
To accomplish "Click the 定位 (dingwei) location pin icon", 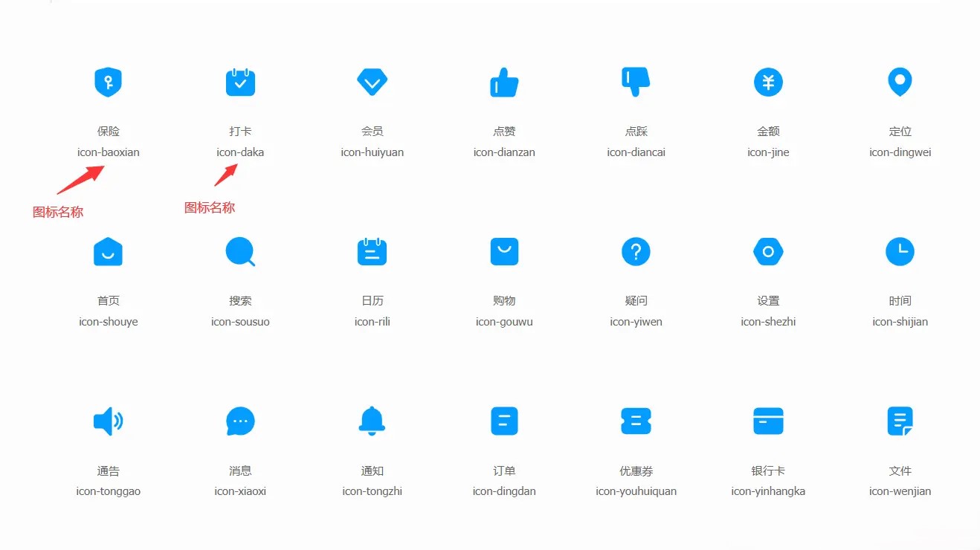I will (900, 82).
